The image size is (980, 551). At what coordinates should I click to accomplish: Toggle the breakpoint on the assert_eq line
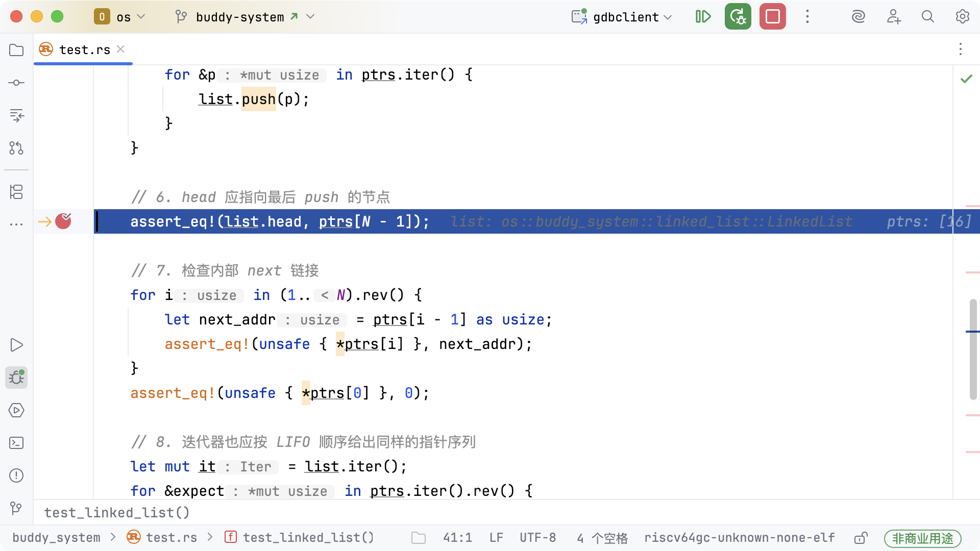click(63, 221)
